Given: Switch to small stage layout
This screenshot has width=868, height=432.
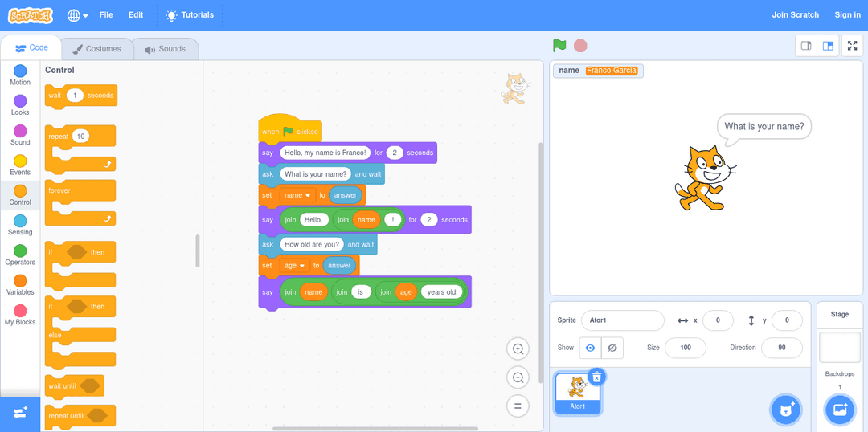Looking at the screenshot, I should (806, 46).
